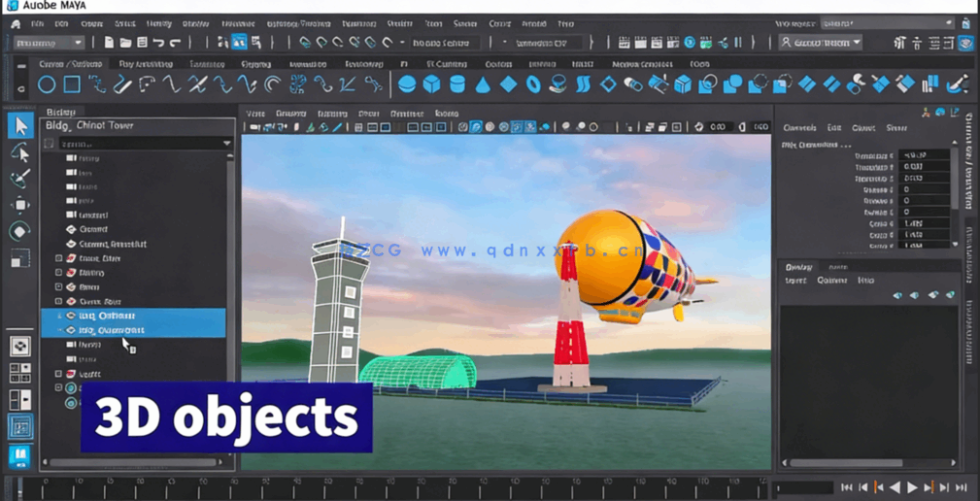Pick the Scale tool in the toolbox
980x501 pixels.
coord(20,257)
